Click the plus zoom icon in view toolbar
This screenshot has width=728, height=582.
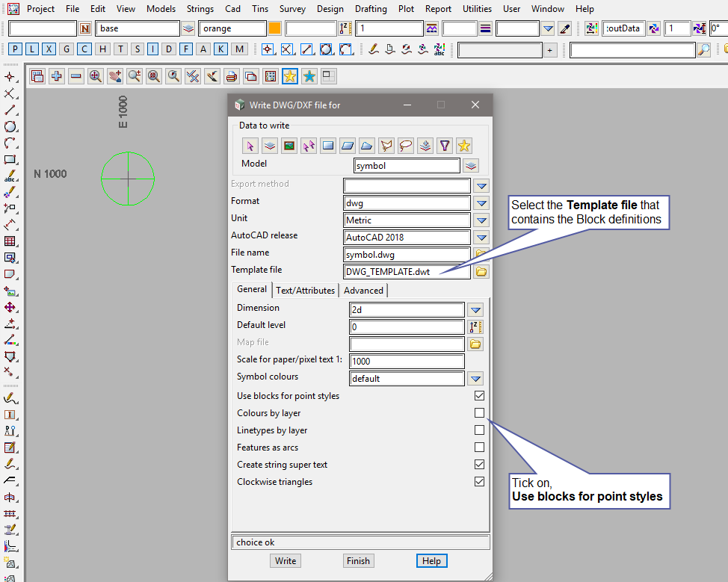[57, 76]
